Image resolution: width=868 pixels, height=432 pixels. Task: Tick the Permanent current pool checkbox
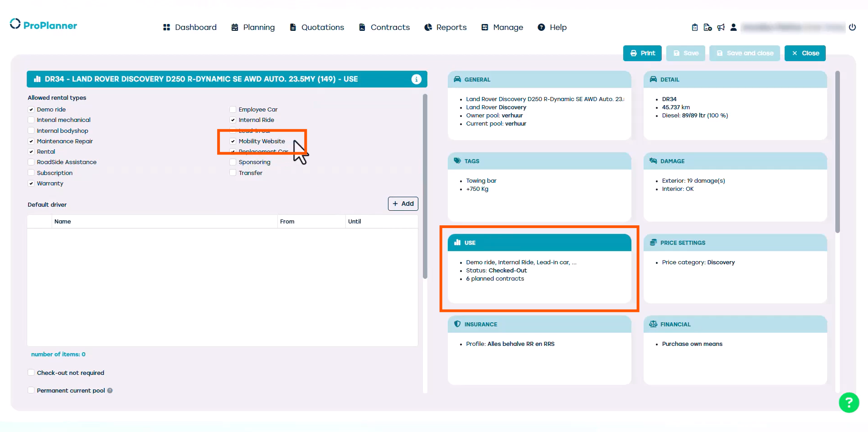coord(31,390)
